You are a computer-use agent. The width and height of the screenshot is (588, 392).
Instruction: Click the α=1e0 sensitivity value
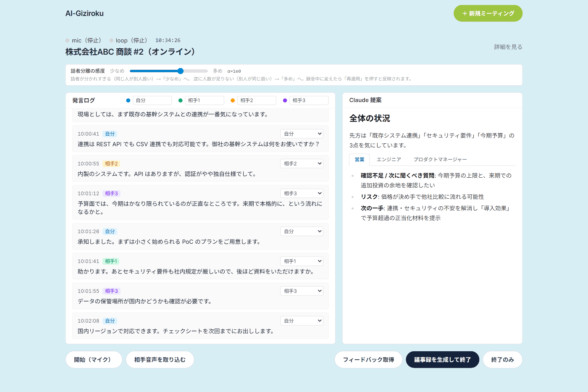234,71
